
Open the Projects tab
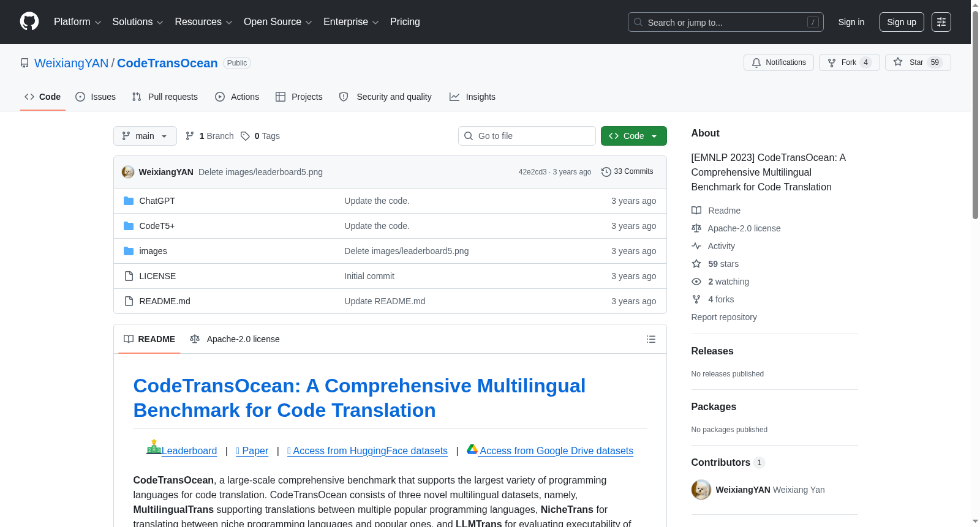[x=299, y=97]
